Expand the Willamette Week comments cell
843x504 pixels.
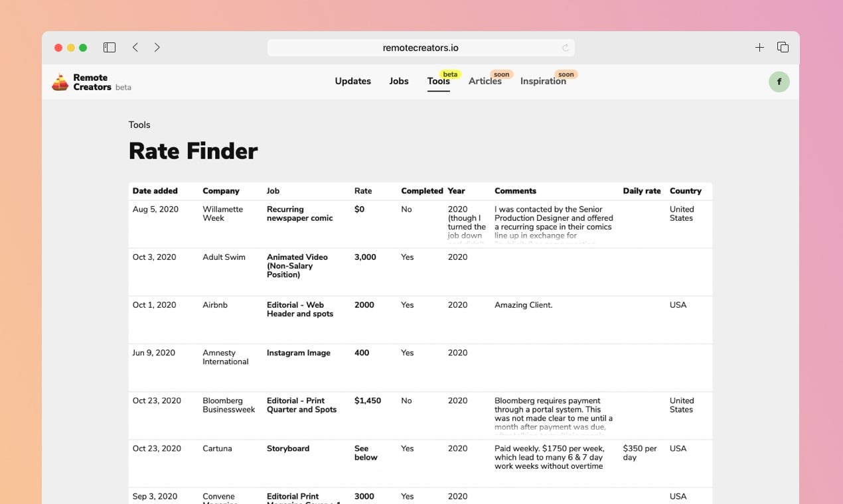point(554,223)
